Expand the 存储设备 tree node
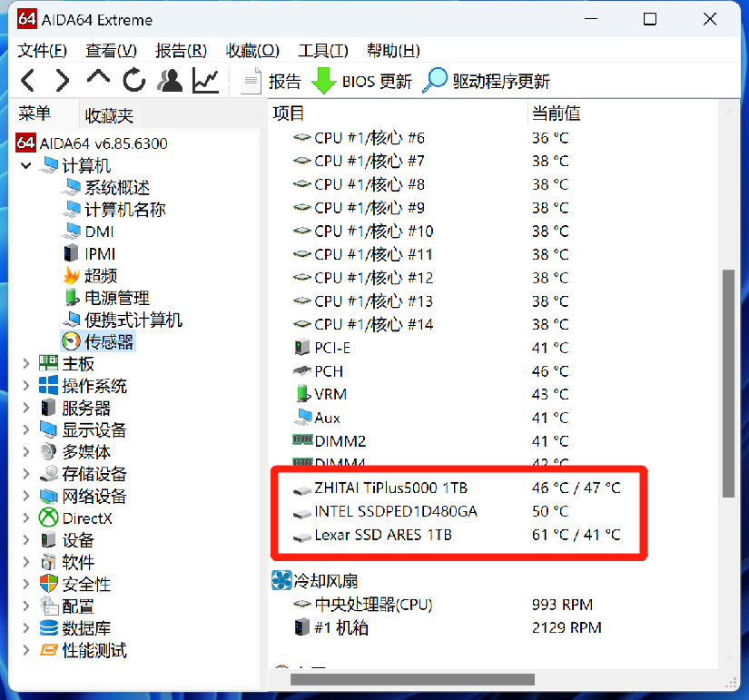Image resolution: width=749 pixels, height=700 pixels. click(26, 474)
